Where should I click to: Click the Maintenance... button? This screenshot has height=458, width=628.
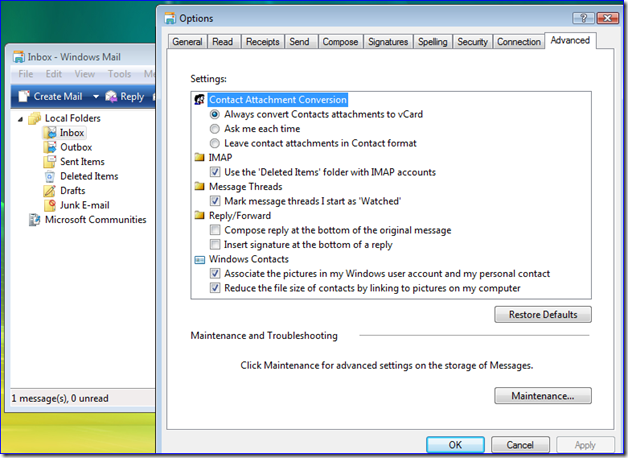point(543,396)
